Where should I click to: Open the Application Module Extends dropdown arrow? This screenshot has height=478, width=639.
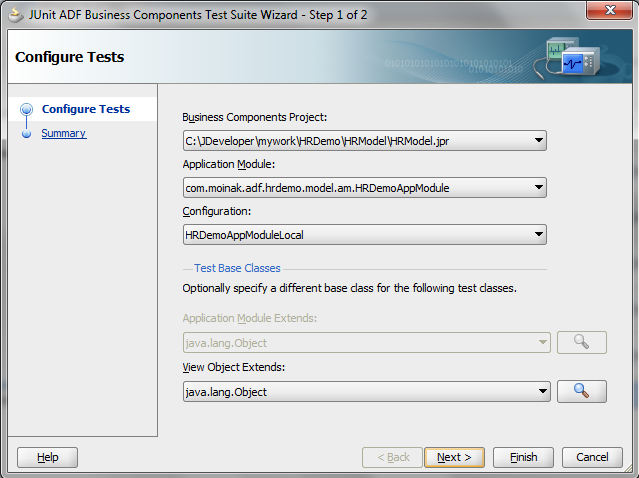point(543,343)
